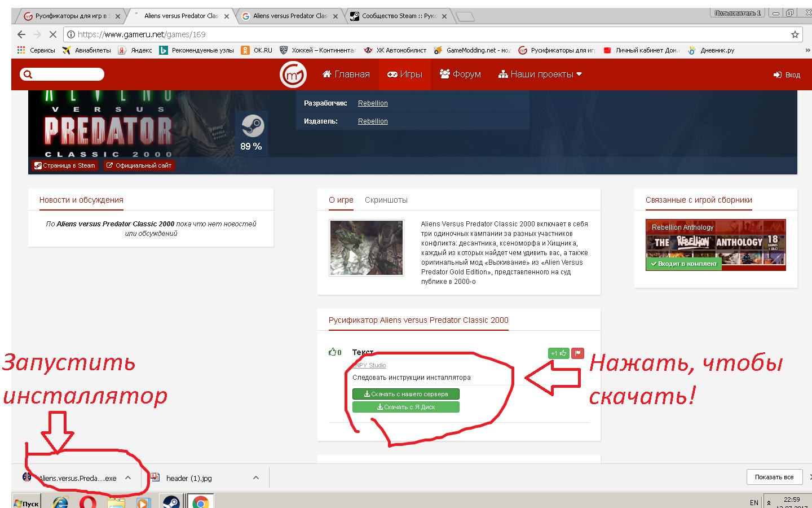Open the ENPY Studio link
The image size is (812, 508).
coord(369,365)
